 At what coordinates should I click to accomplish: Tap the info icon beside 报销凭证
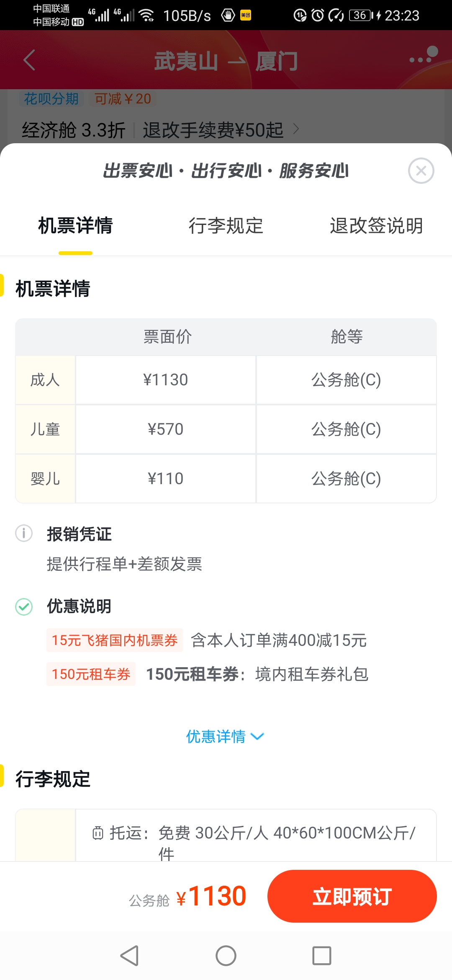pos(24,533)
